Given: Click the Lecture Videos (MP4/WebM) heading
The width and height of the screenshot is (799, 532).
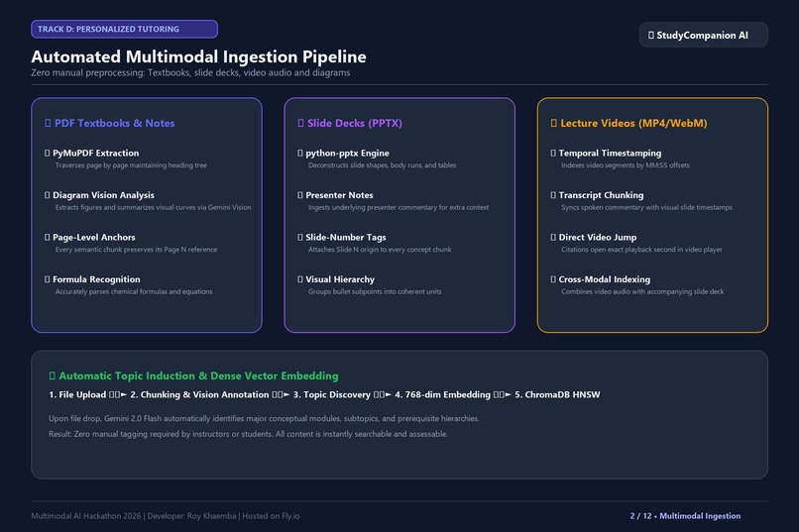Looking at the screenshot, I should (x=633, y=123).
